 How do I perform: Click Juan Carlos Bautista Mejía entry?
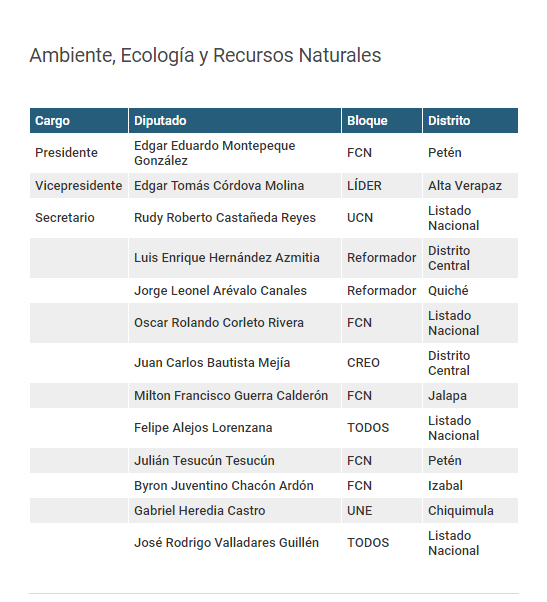(x=212, y=362)
